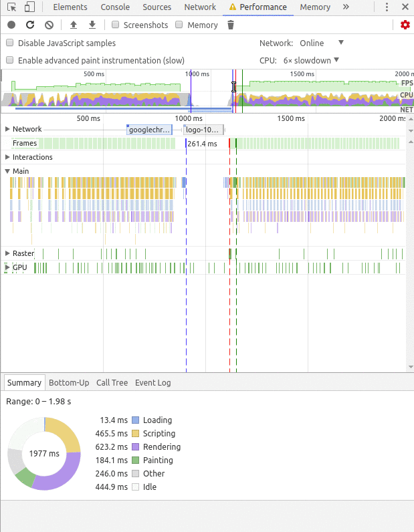Click the inspect element cursor icon
This screenshot has width=414, height=532.
[x=11, y=7]
